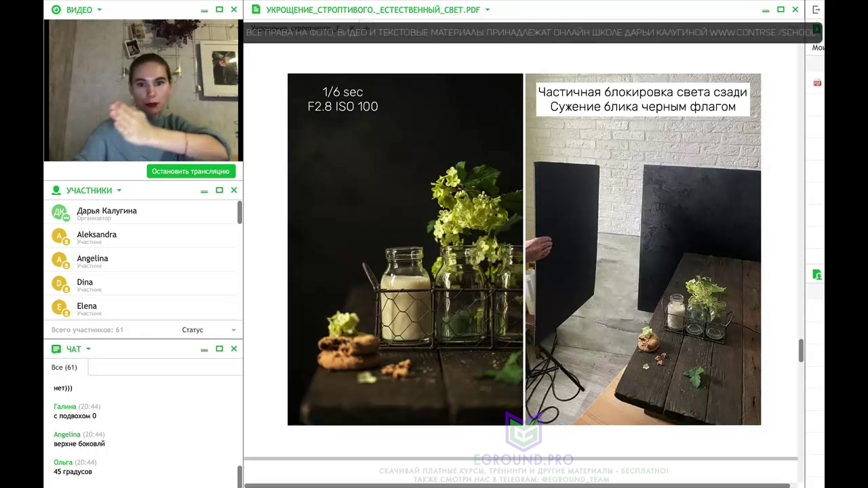Click chat message 'верхне боковлй'

coord(79,444)
